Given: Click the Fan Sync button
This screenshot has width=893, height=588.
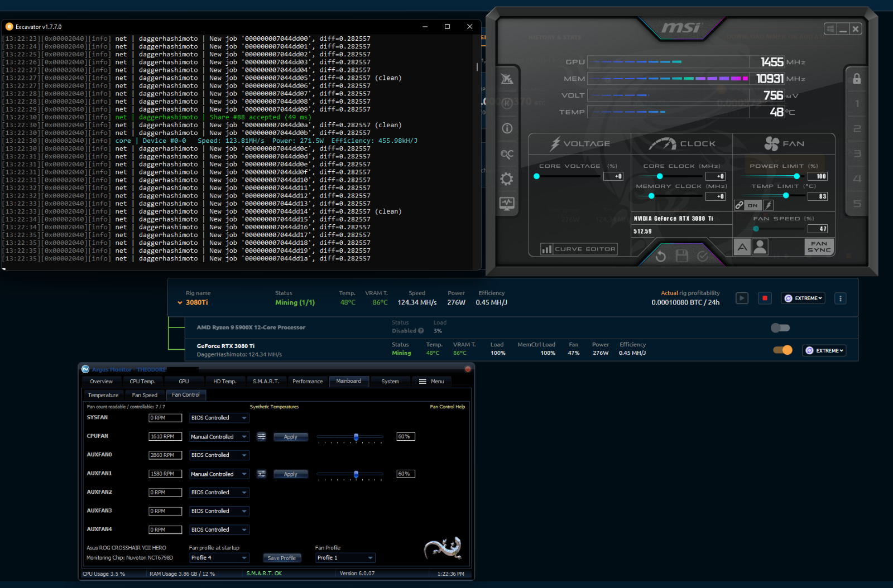Looking at the screenshot, I should pyautogui.click(x=819, y=247).
